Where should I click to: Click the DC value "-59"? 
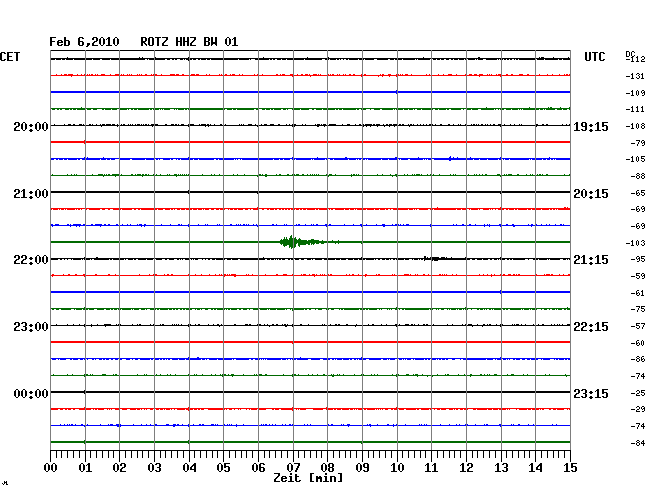(638, 276)
